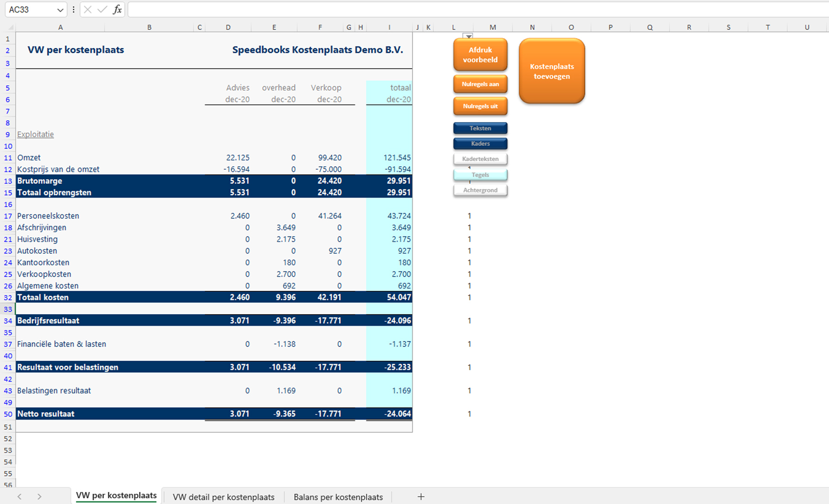
Task: Click the plus to add a new sheet
Action: pyautogui.click(x=421, y=497)
